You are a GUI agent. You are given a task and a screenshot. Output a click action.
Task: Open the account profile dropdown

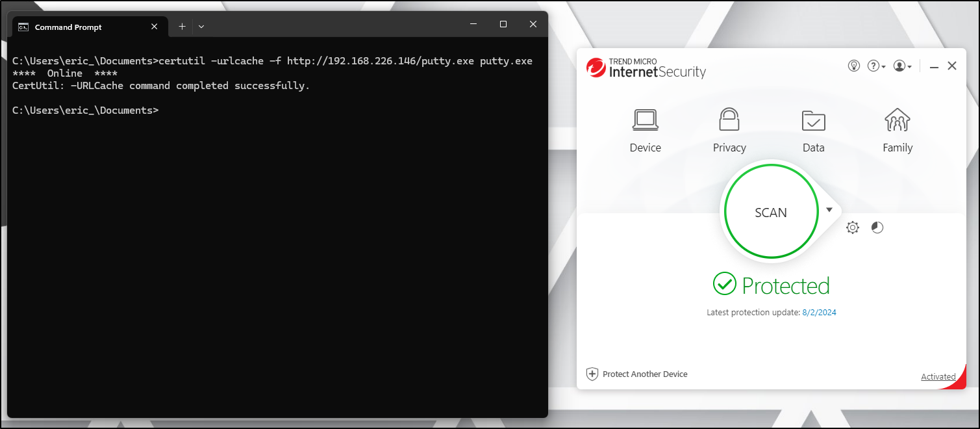[x=902, y=66]
